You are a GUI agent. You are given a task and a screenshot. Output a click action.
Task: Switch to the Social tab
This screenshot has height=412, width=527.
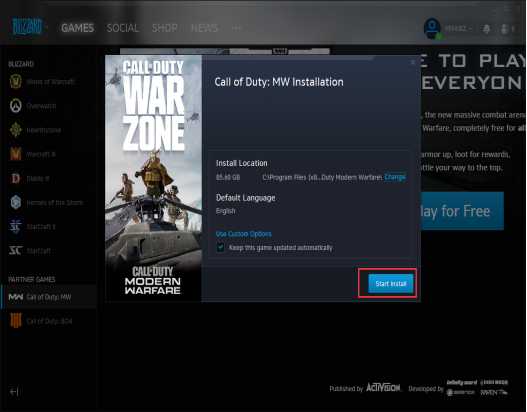tap(123, 28)
